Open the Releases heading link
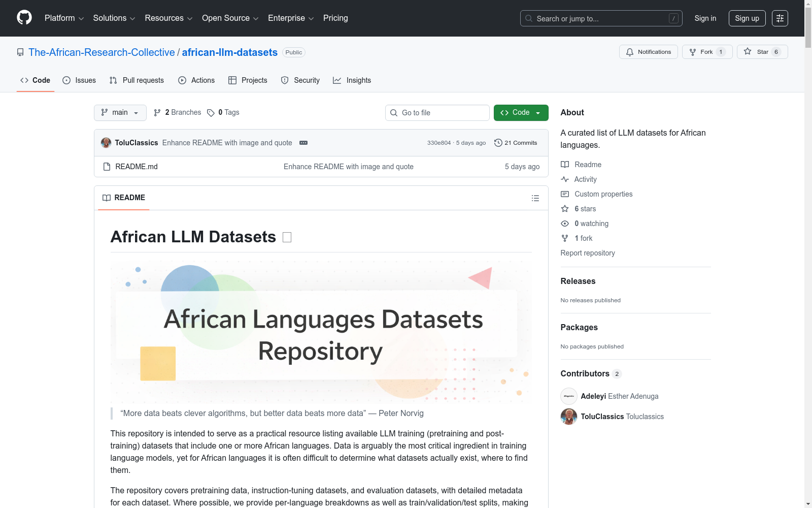This screenshot has width=812, height=508. (578, 281)
